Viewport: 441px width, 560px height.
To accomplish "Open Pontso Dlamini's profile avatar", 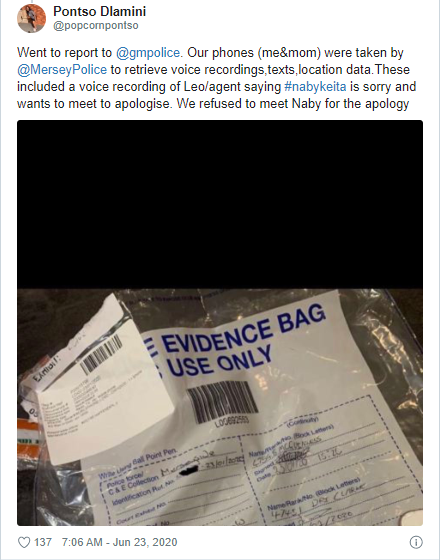I will click(x=31, y=18).
